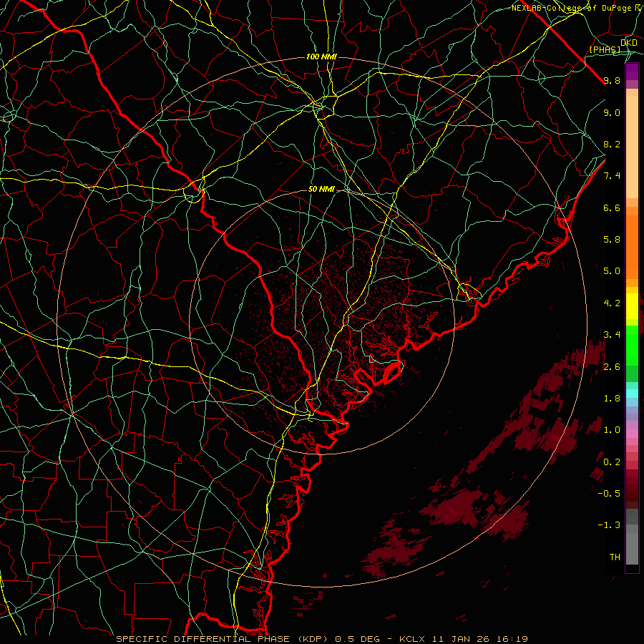Click the '2.6' color scale value
The height and width of the screenshot is (644, 644).
[612, 367]
